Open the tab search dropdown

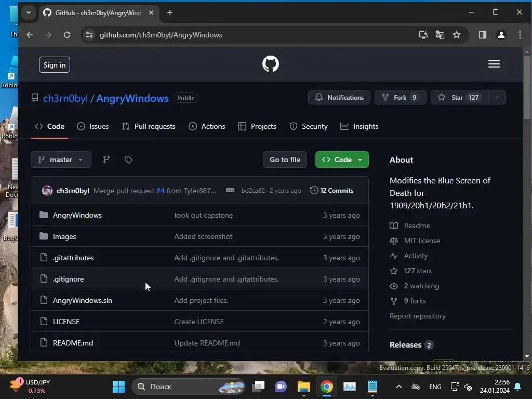pos(29,12)
